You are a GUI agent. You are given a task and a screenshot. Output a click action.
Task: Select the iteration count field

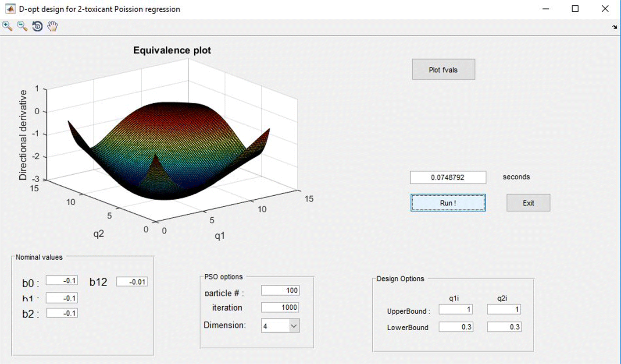tap(280, 307)
